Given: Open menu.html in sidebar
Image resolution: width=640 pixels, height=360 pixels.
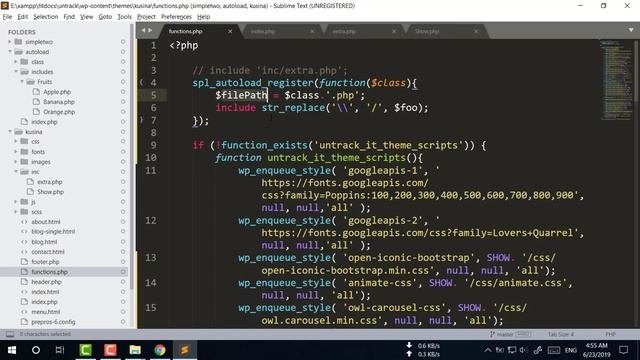Looking at the screenshot, I should click(x=45, y=312).
